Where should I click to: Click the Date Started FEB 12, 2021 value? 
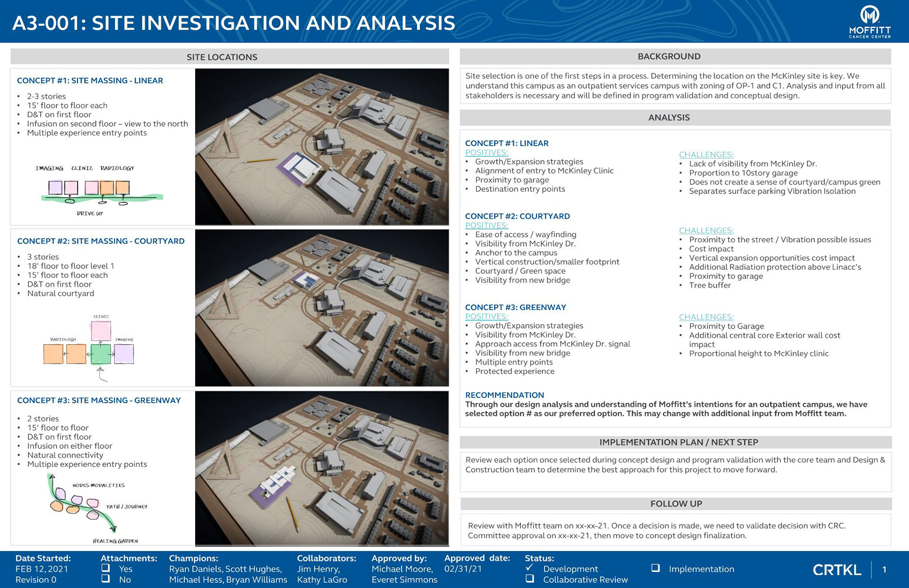pos(42,569)
